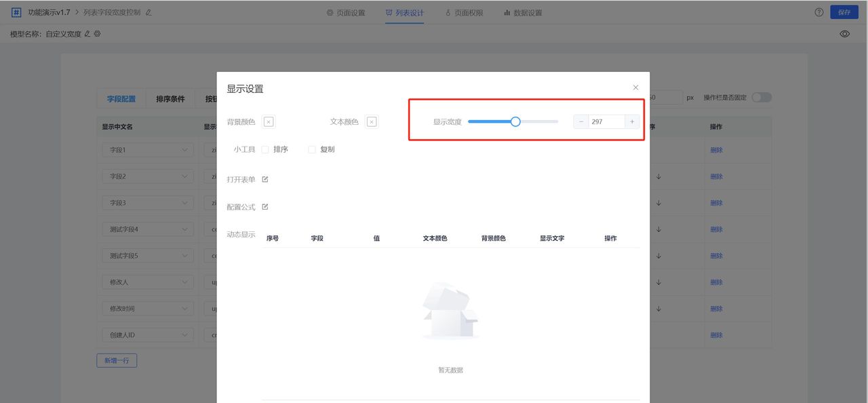Viewport: 868px width, 403px height.
Task: Open the help question mark icon
Action: tap(818, 12)
